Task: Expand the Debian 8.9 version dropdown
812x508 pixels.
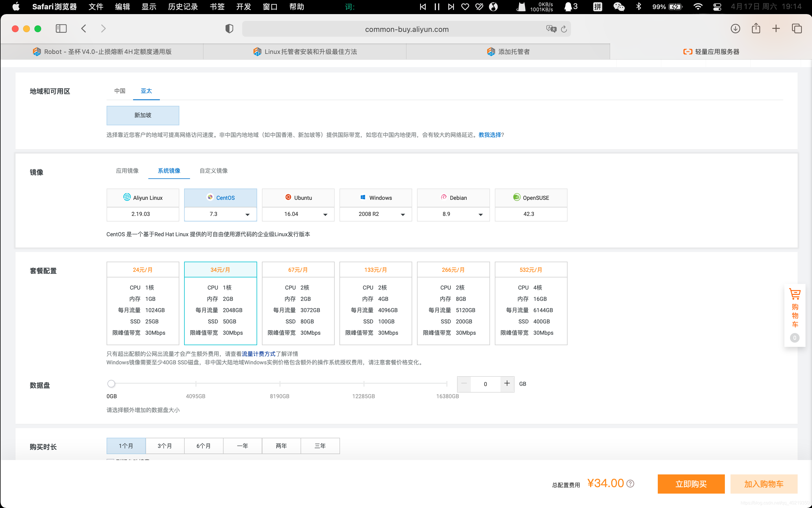Action: pos(453,214)
